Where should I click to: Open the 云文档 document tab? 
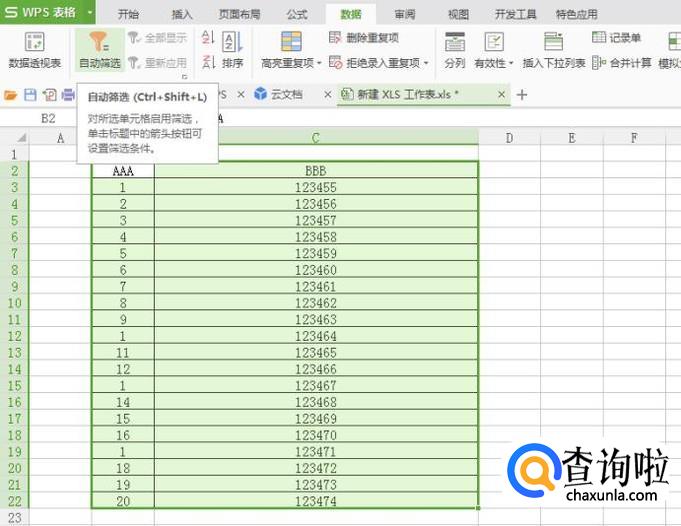[278, 94]
